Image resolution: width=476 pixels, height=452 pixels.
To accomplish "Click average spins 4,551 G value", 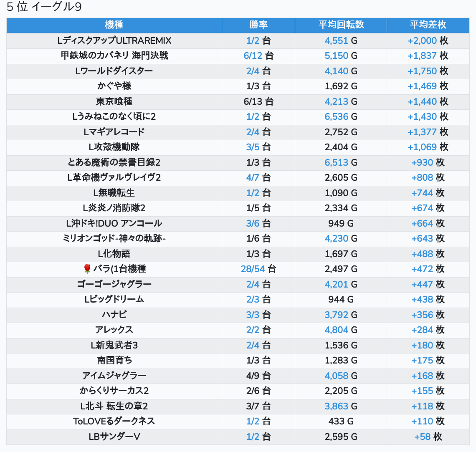I will pyautogui.click(x=341, y=40).
